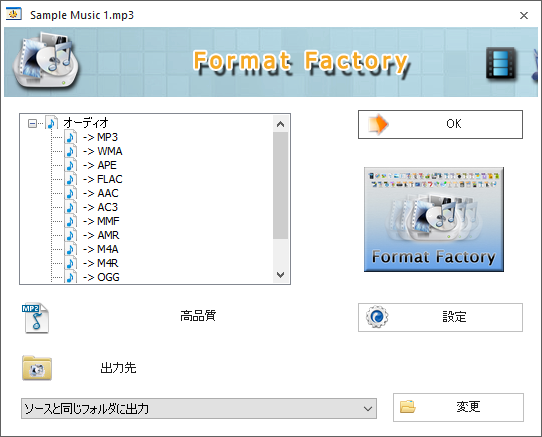Click the MP3 file type icon
The width and height of the screenshot is (542, 437).
coord(35,318)
